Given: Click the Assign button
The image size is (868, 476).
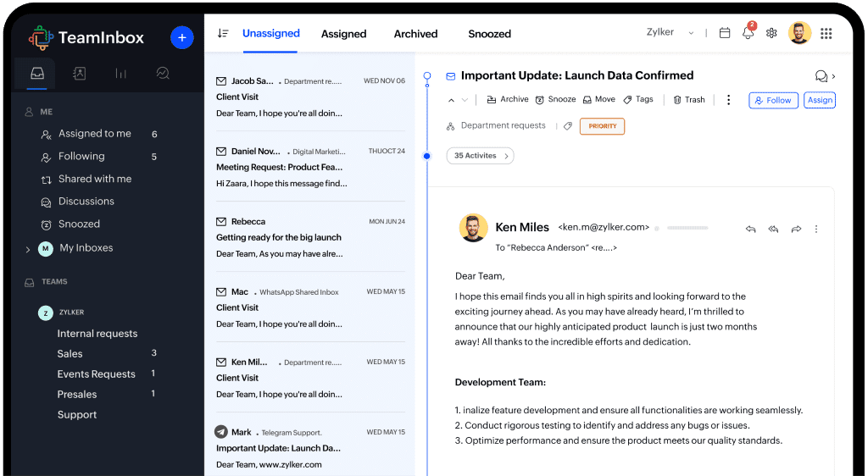Looking at the screenshot, I should [820, 100].
